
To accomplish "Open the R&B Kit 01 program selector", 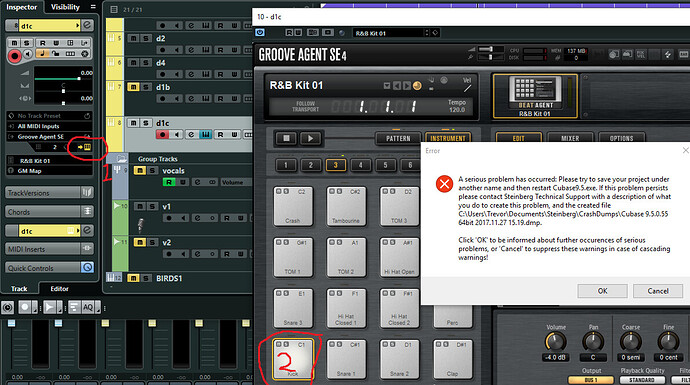I will (49, 161).
